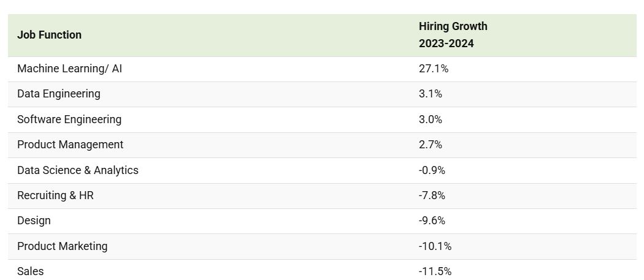The image size is (644, 280).
Task: Click the Hiring Growth 2023-2024 header
Action: pyautogui.click(x=453, y=35)
